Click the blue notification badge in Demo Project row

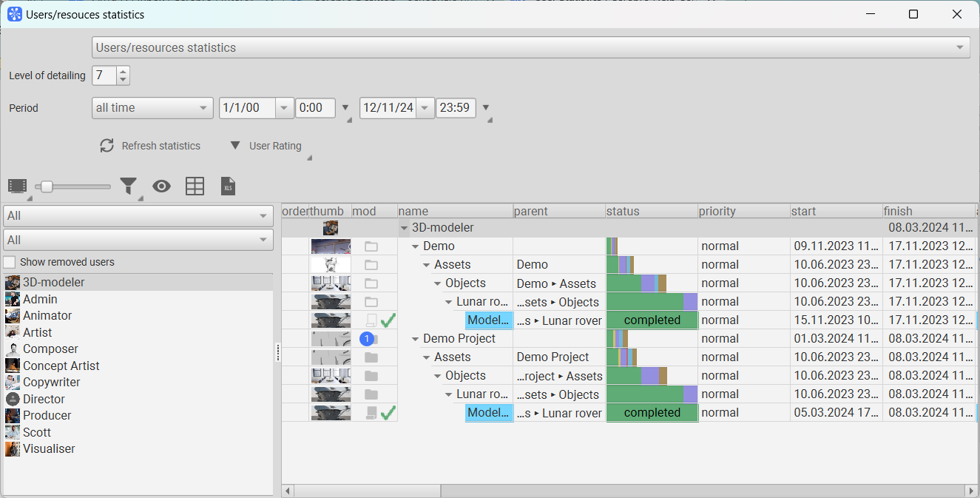click(x=367, y=339)
